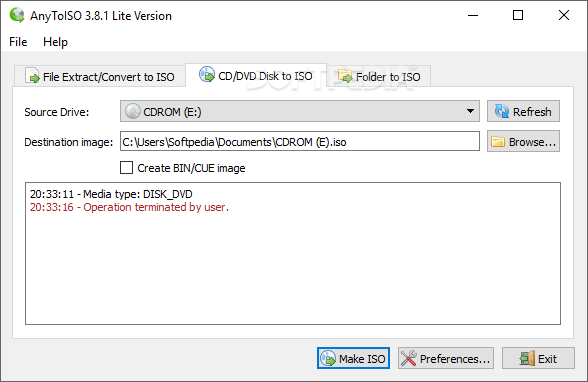Viewport: 588px width, 382px height.
Task: Switch to File Extract/Convert to ISO tab
Action: [100, 76]
